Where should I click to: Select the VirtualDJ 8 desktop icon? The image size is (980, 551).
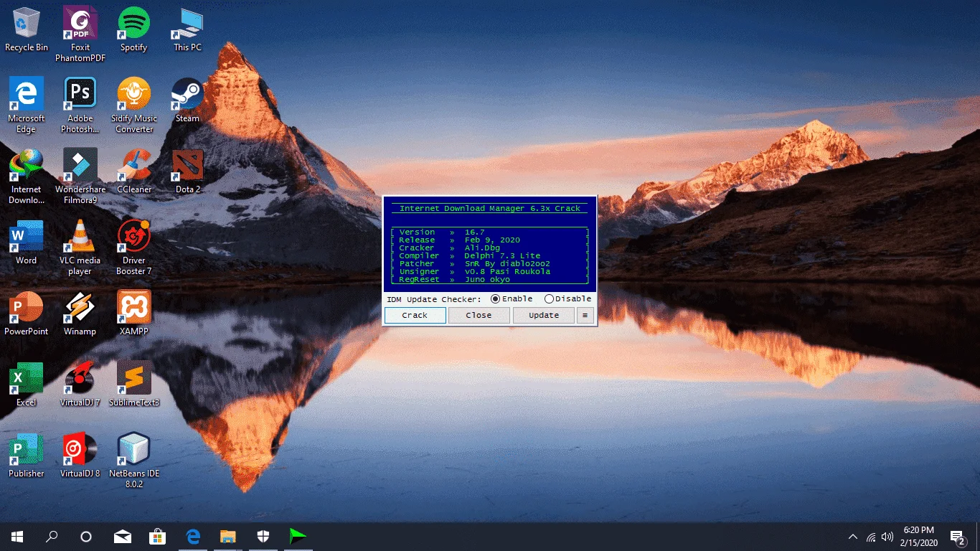point(80,455)
